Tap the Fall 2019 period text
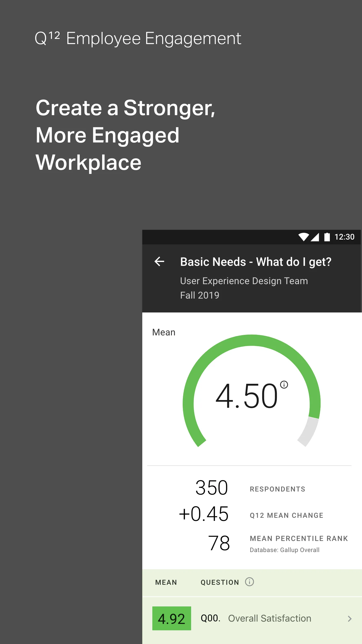Image resolution: width=362 pixels, height=644 pixels. 200,295
